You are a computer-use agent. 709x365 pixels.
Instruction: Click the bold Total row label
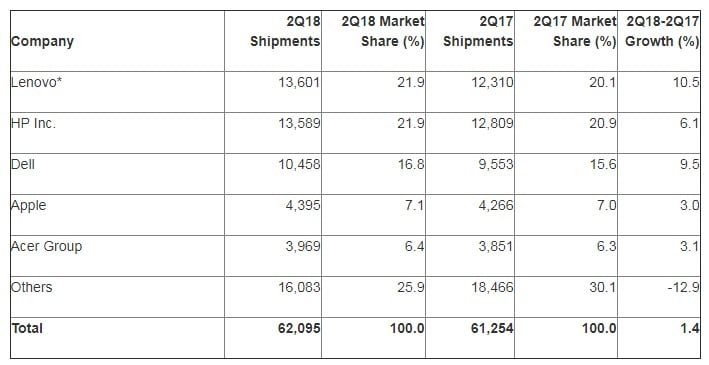click(27, 328)
